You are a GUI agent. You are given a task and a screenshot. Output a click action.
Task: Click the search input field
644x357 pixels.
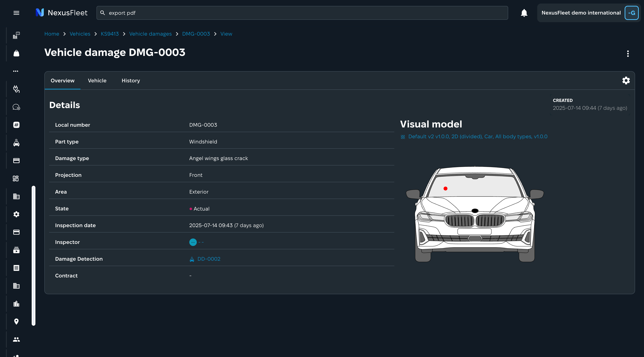(x=302, y=13)
